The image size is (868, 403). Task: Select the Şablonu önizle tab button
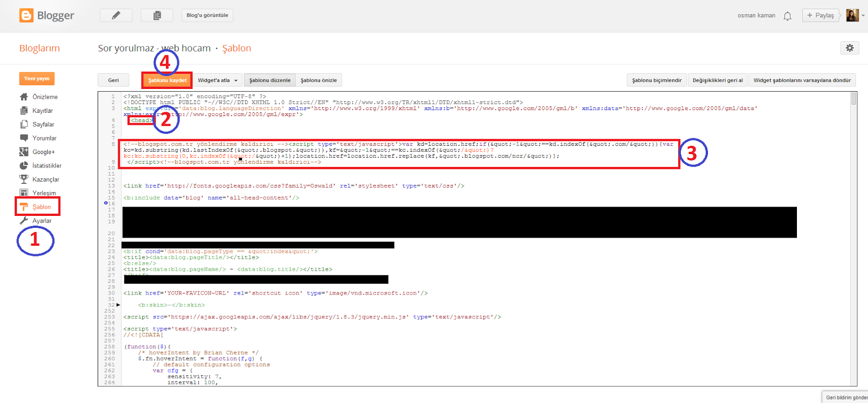click(318, 80)
